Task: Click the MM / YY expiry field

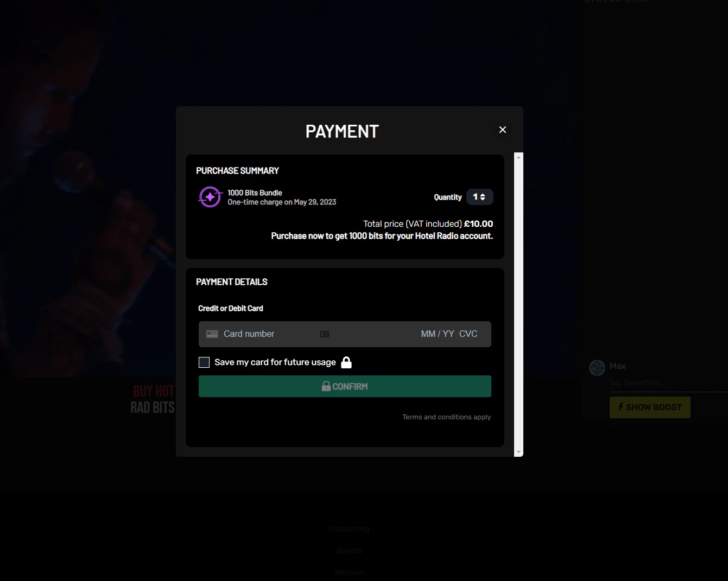Action: click(437, 334)
